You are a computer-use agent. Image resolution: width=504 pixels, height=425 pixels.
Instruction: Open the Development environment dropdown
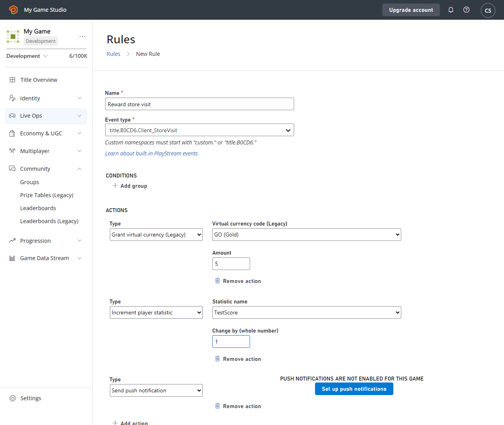(x=27, y=56)
